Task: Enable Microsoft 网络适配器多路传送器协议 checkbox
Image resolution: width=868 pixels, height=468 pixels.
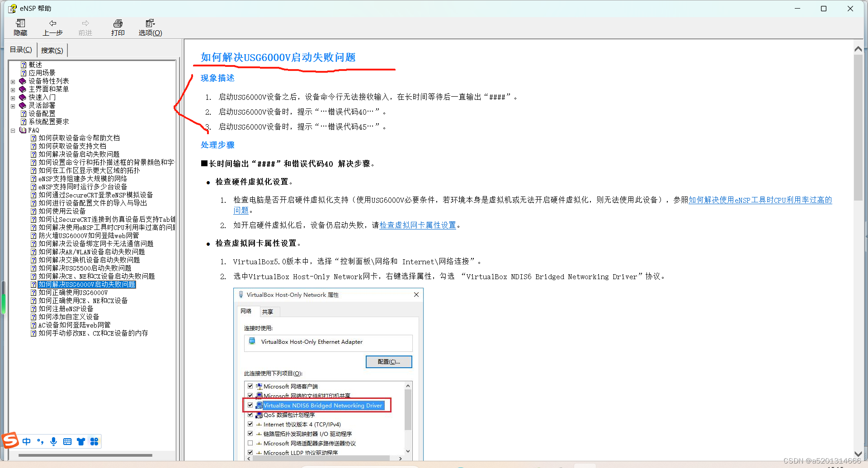Action: point(250,443)
